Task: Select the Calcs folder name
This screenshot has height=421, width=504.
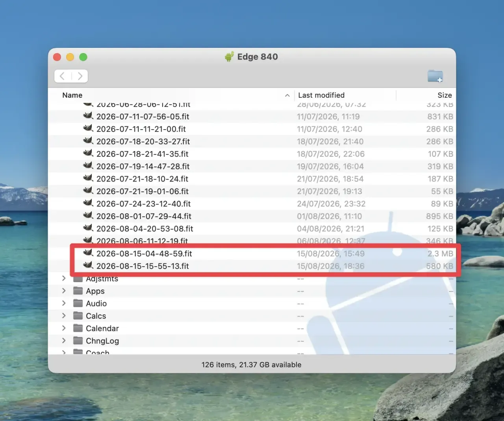Action: 96,316
